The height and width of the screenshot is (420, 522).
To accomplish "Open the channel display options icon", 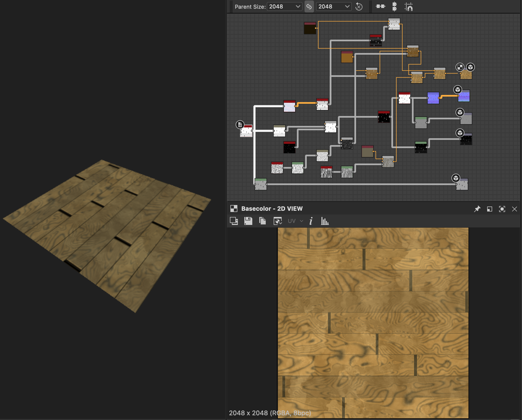I will point(277,221).
